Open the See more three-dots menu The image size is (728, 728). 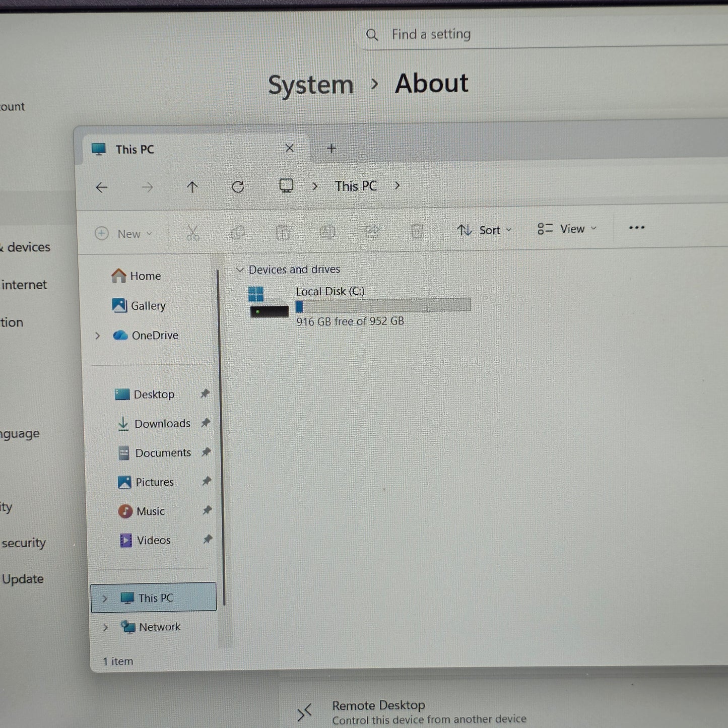(637, 228)
